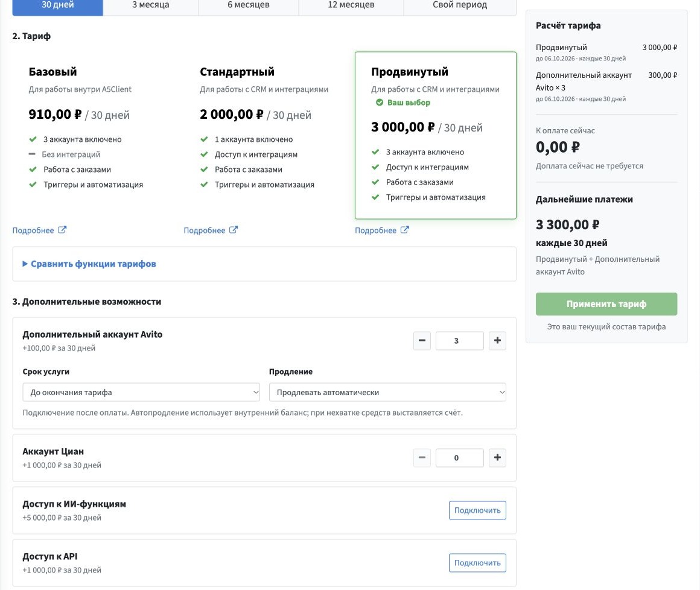Image resolution: width=700 pixels, height=590 pixels.
Task: Click the Аккаунт Циан quantity field
Action: (x=459, y=457)
